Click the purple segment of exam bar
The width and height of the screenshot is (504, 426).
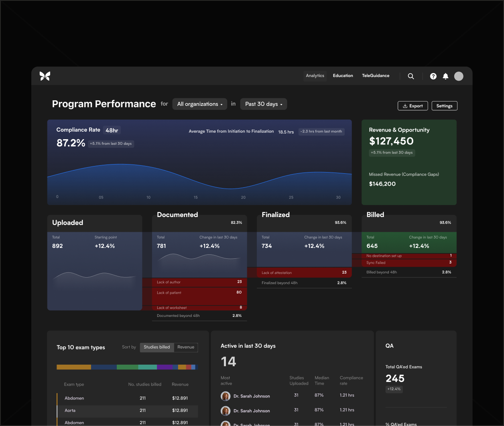point(165,367)
